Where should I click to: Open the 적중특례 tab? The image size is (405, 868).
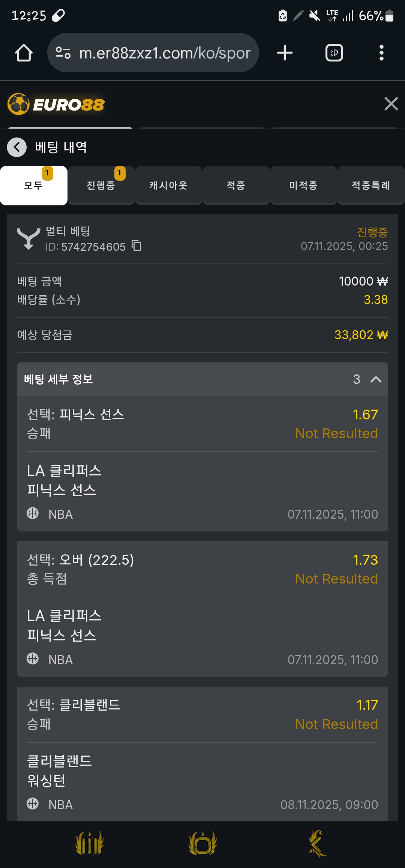pos(371,186)
